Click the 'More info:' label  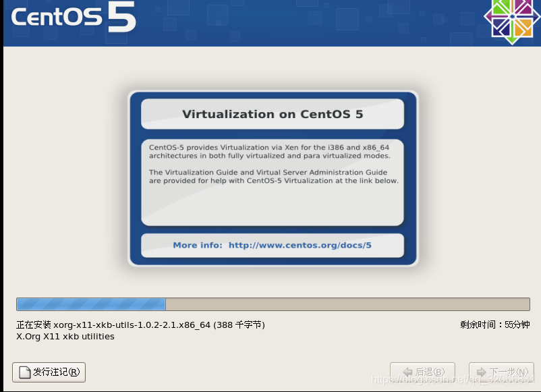(198, 246)
